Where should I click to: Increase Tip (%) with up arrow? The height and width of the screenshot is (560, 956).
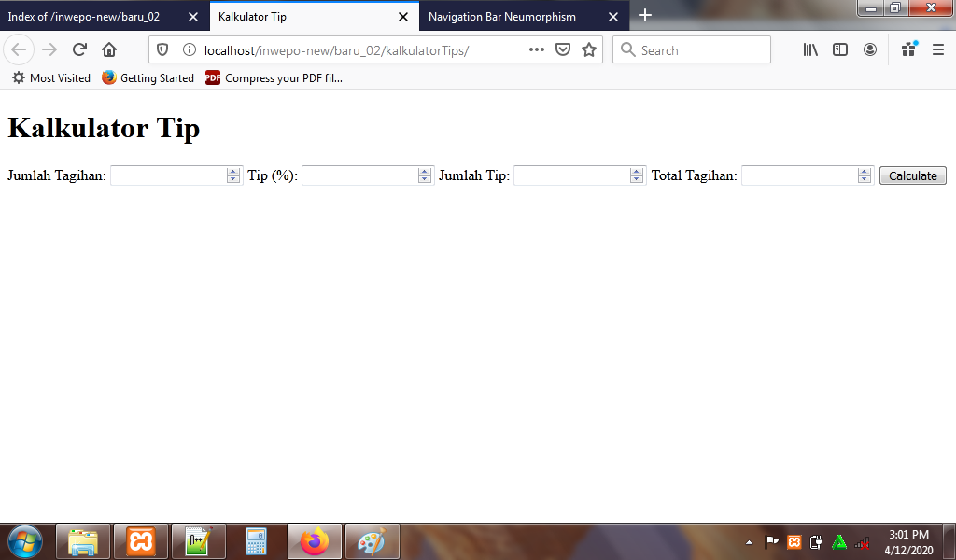pos(425,171)
